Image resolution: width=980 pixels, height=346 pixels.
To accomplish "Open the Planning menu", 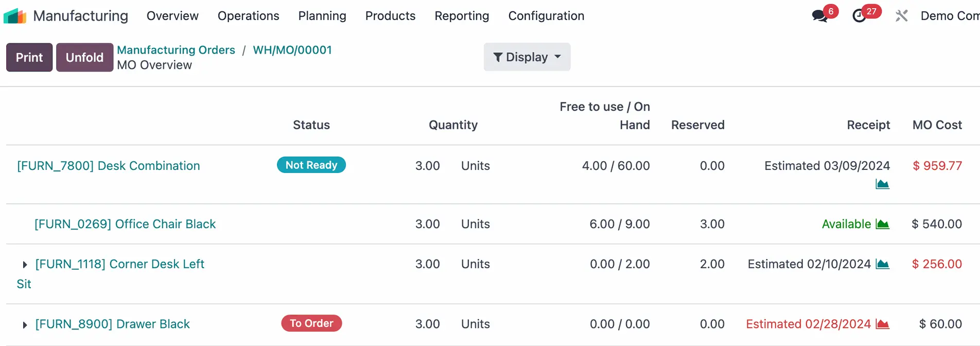I will pos(322,16).
